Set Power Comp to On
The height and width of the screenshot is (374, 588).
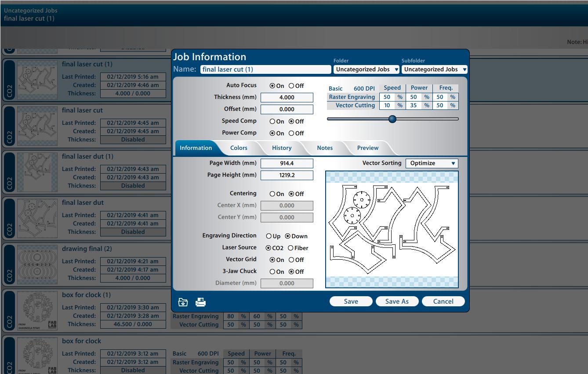click(x=272, y=134)
